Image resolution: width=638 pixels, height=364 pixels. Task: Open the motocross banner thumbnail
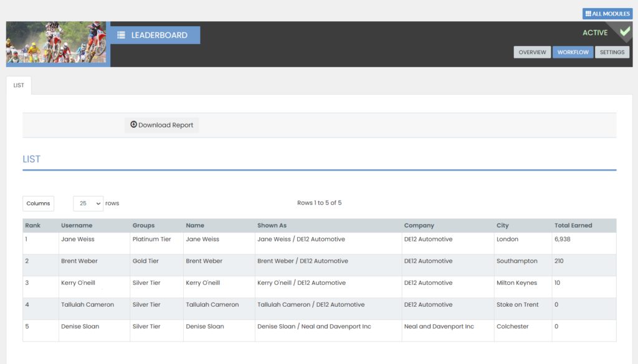pos(56,43)
